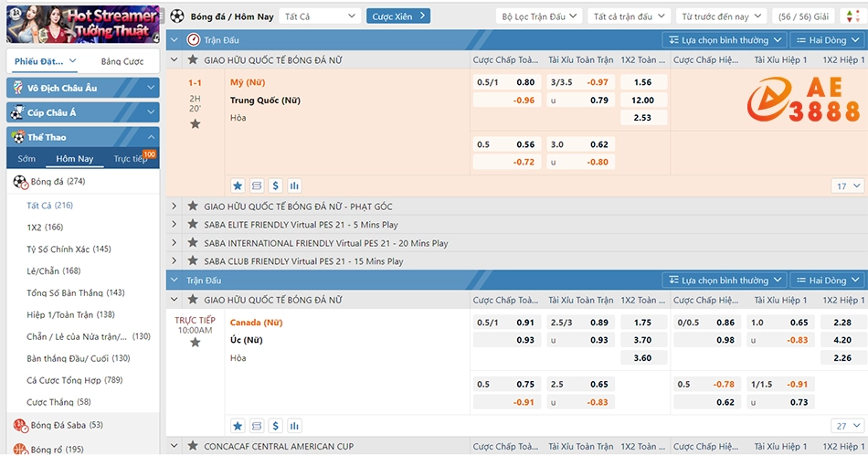Click blue star button under Canada vs Úc
The image size is (868, 456).
pyautogui.click(x=238, y=426)
